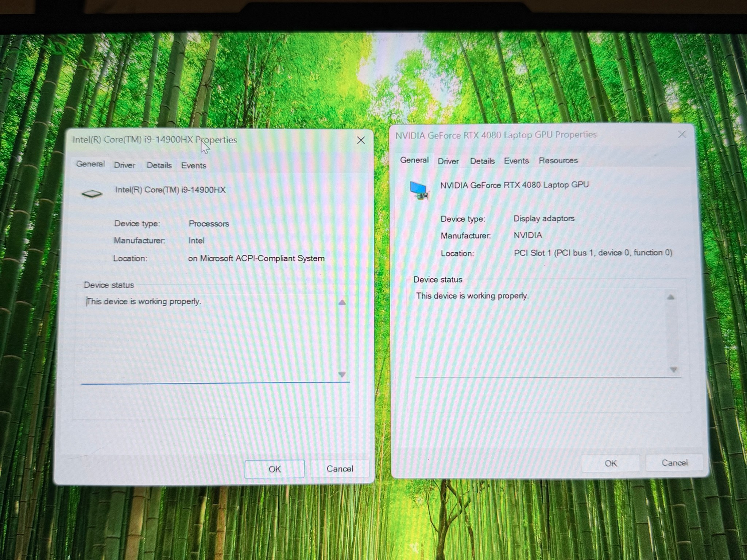Click the NVIDIA display adapter icon

pyautogui.click(x=419, y=191)
